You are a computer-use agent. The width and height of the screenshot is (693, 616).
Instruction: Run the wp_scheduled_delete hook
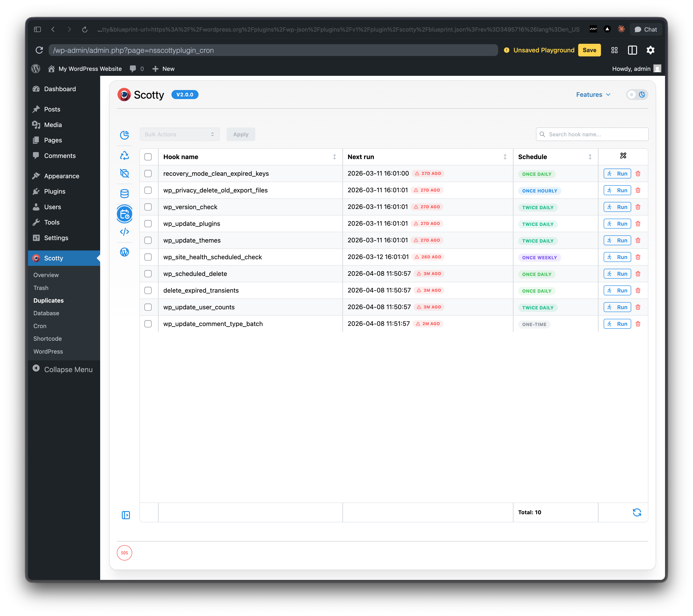click(x=617, y=274)
